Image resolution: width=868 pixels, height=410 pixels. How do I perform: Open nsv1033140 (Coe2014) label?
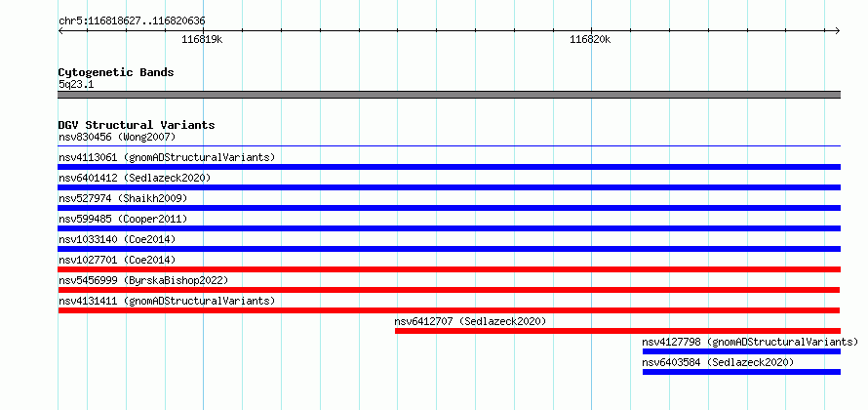pyautogui.click(x=117, y=239)
